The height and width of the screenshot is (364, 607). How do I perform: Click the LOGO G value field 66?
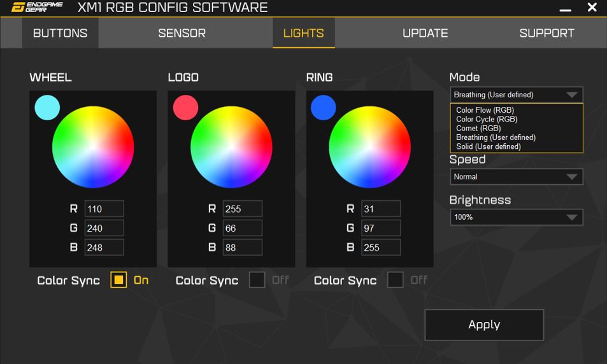pos(242,228)
